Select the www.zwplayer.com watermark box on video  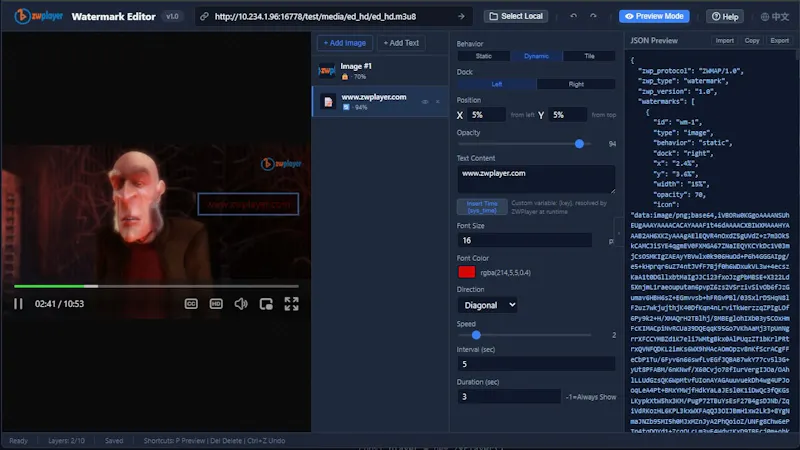(x=248, y=204)
